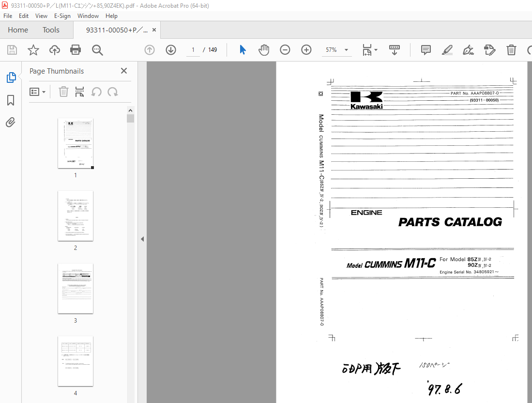Print the document
Screen dimensions: 532x403
click(x=76, y=50)
